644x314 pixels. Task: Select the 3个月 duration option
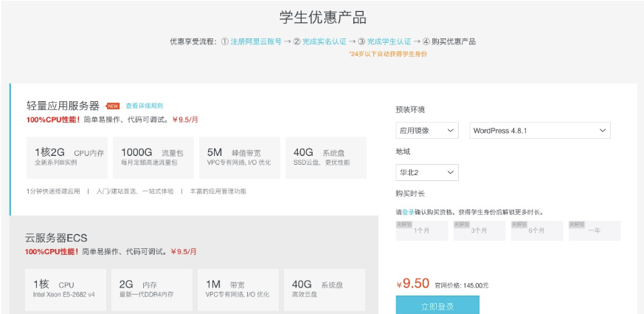(x=479, y=231)
